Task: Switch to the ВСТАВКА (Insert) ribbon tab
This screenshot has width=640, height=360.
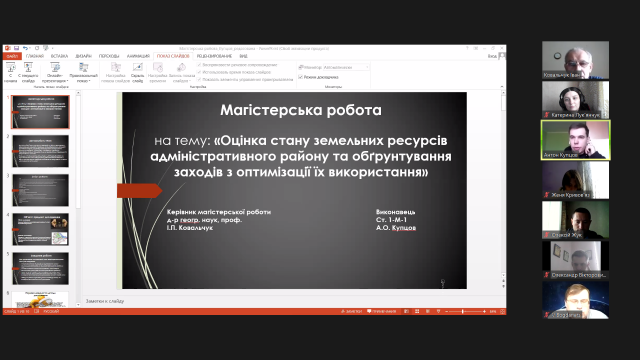Action: (x=59, y=56)
